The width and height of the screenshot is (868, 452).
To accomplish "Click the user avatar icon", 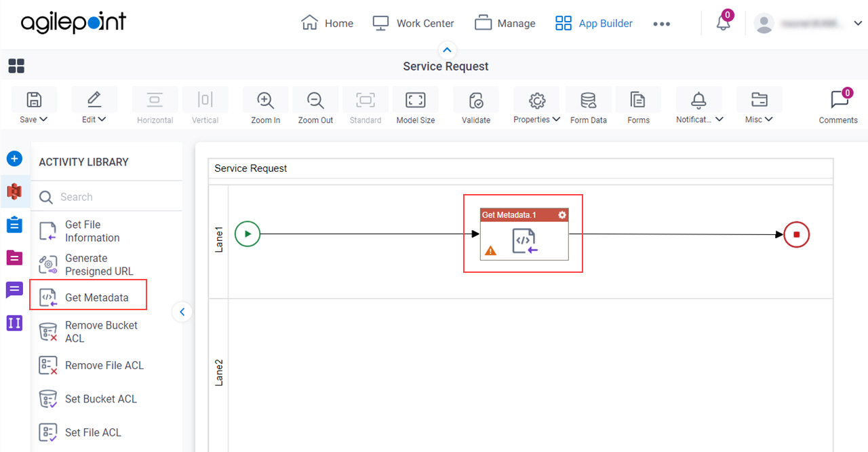I will [764, 23].
